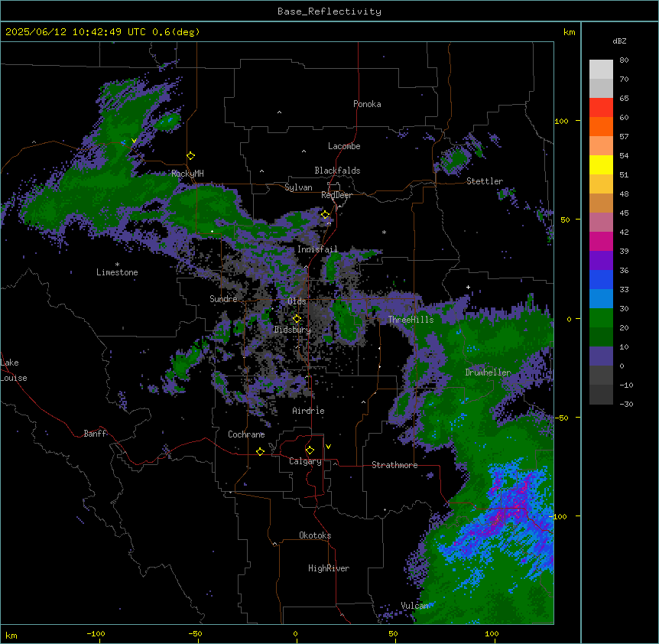659x644 pixels.
Task: Click the asterisk marker east of Innisfail
Action: pyautogui.click(x=384, y=232)
